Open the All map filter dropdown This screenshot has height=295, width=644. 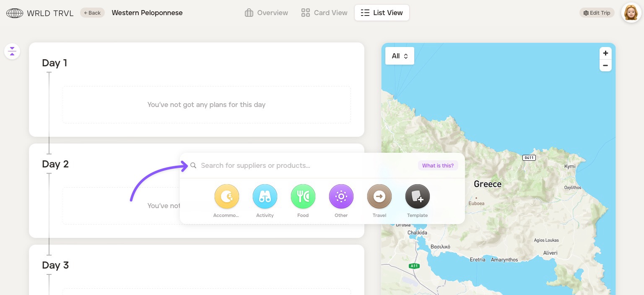(400, 56)
